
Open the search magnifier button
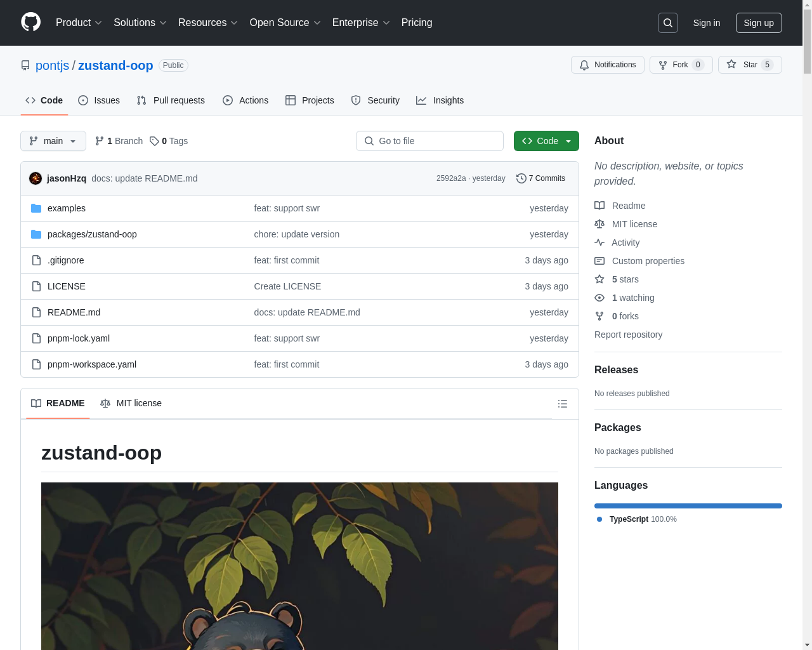tap(668, 23)
